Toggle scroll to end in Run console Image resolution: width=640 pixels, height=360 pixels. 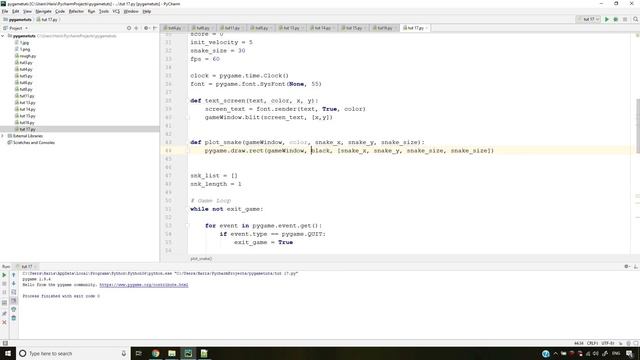13,301
